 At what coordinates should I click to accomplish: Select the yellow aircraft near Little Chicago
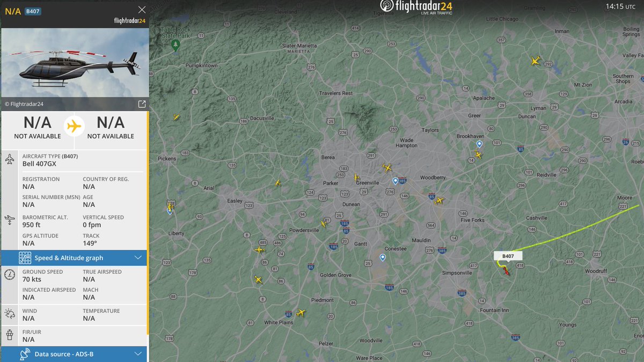tap(535, 61)
